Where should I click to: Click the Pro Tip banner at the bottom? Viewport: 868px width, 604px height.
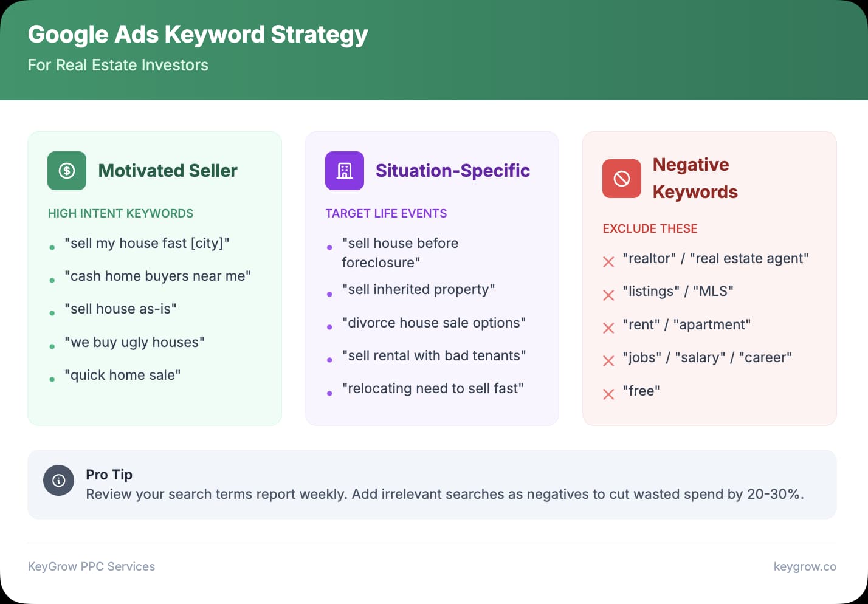432,484
